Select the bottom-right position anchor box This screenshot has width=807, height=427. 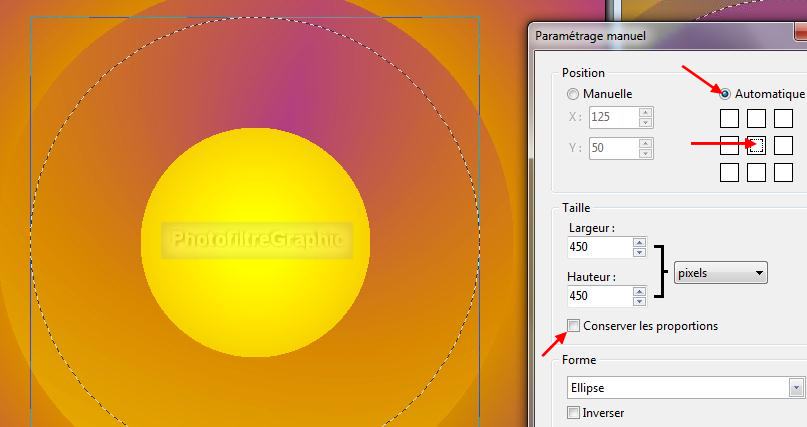pos(783,173)
